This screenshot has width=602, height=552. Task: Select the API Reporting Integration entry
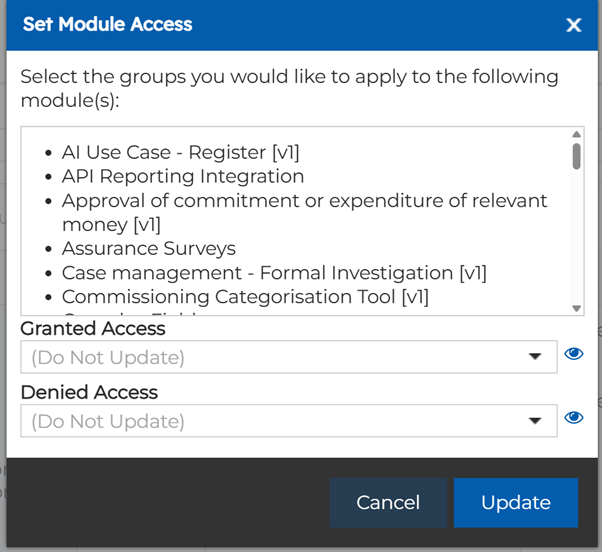point(182,177)
